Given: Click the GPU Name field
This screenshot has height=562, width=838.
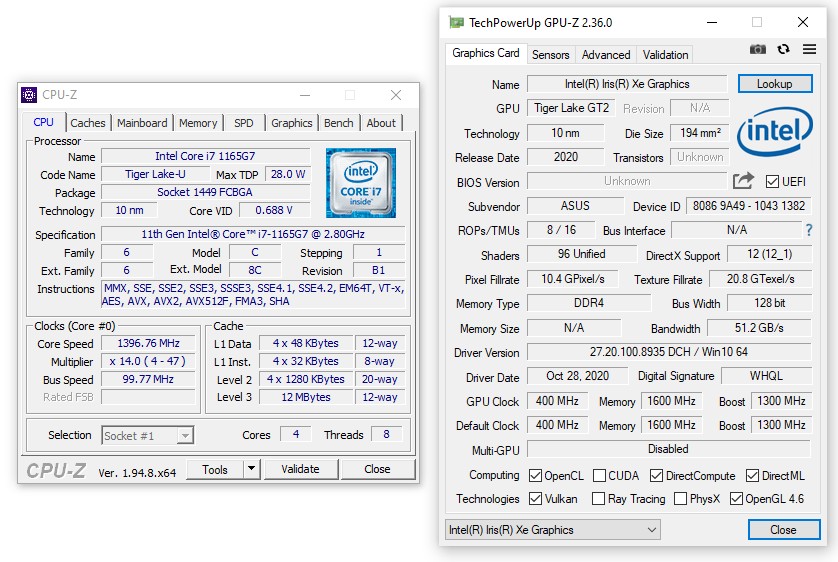Looking at the screenshot, I should pyautogui.click(x=627, y=84).
